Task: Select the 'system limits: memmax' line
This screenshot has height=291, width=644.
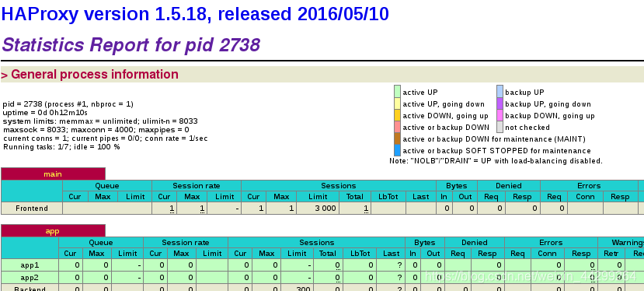Action: tap(100, 121)
